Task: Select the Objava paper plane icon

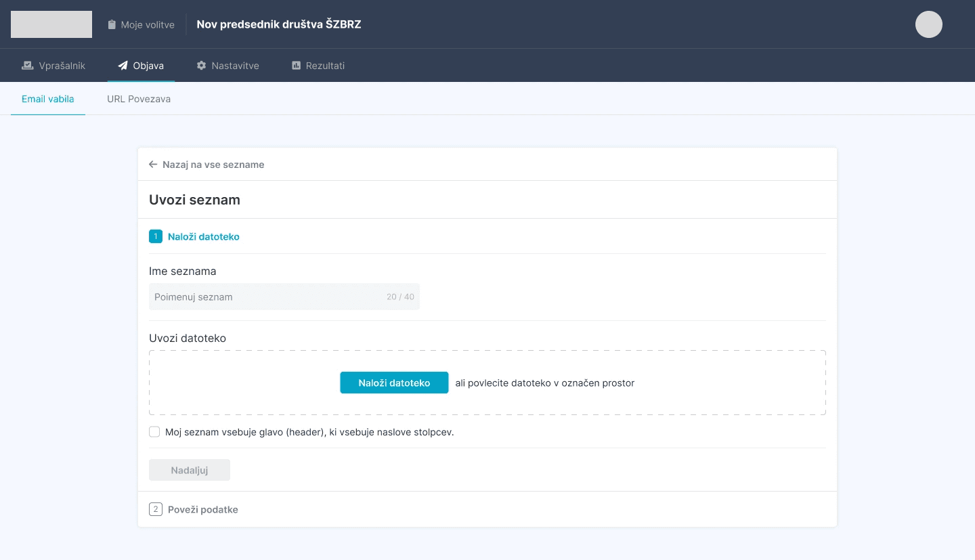Action: [123, 65]
